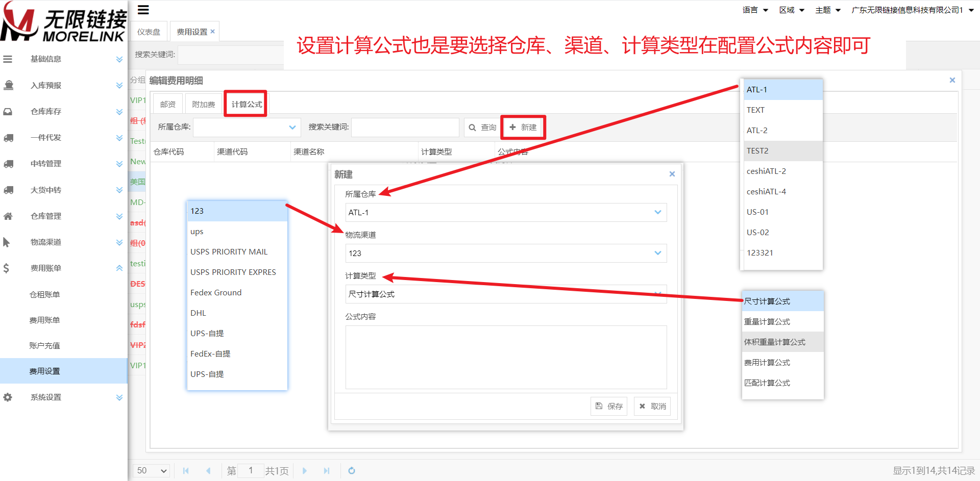
Task: Go to last page in pager
Action: pos(327,471)
